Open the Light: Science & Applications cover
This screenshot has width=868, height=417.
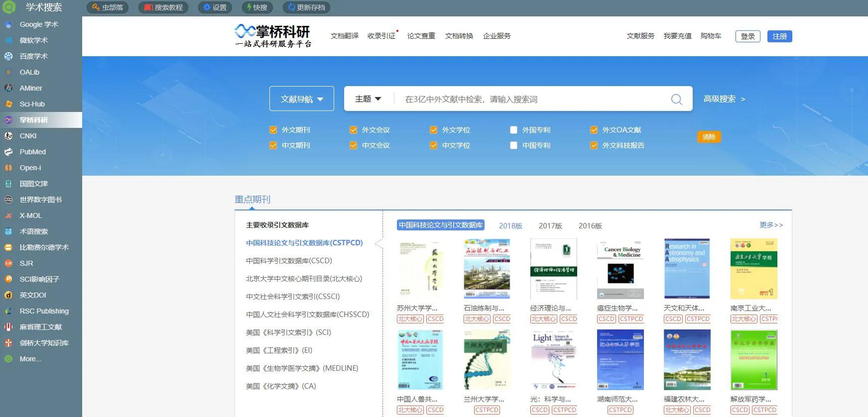(554, 360)
